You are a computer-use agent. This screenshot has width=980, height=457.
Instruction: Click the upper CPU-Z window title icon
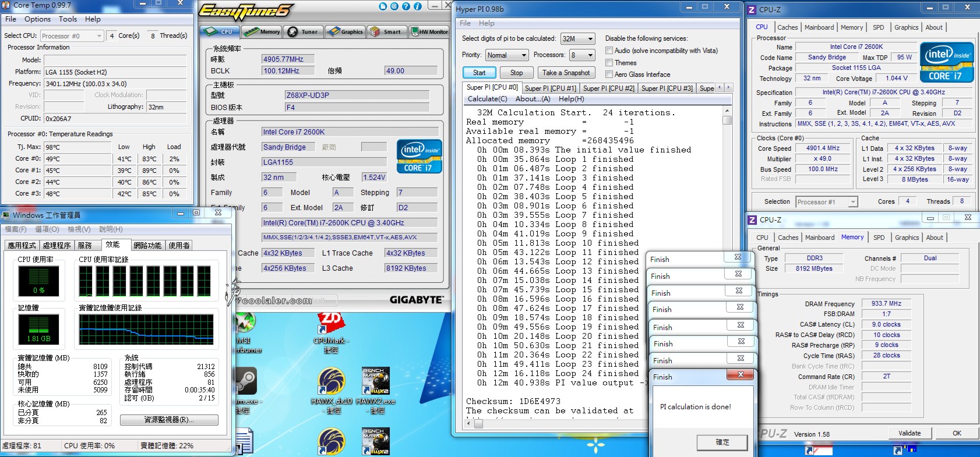coord(752,10)
